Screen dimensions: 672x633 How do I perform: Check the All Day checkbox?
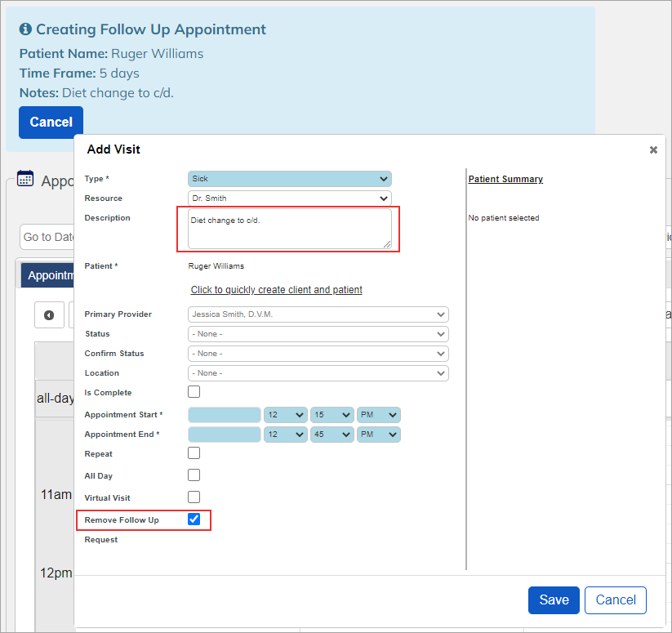pyautogui.click(x=194, y=475)
